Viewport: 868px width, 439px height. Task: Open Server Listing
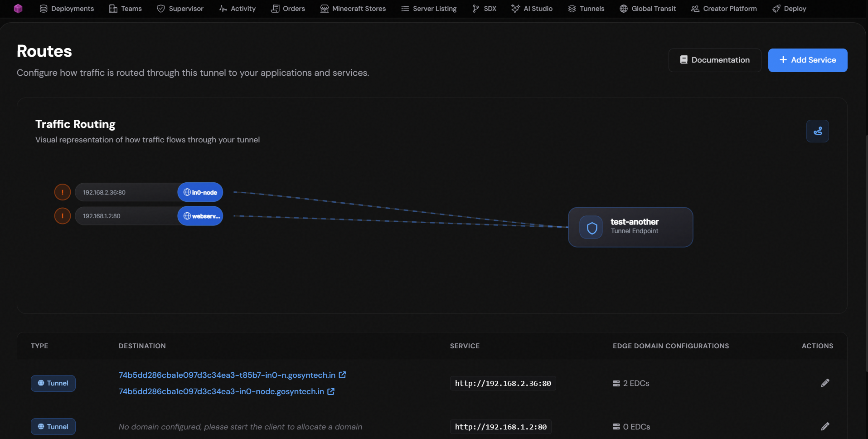429,9
